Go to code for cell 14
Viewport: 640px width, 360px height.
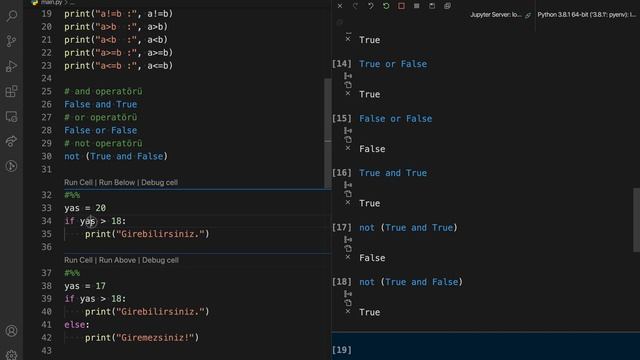pyautogui.click(x=348, y=76)
